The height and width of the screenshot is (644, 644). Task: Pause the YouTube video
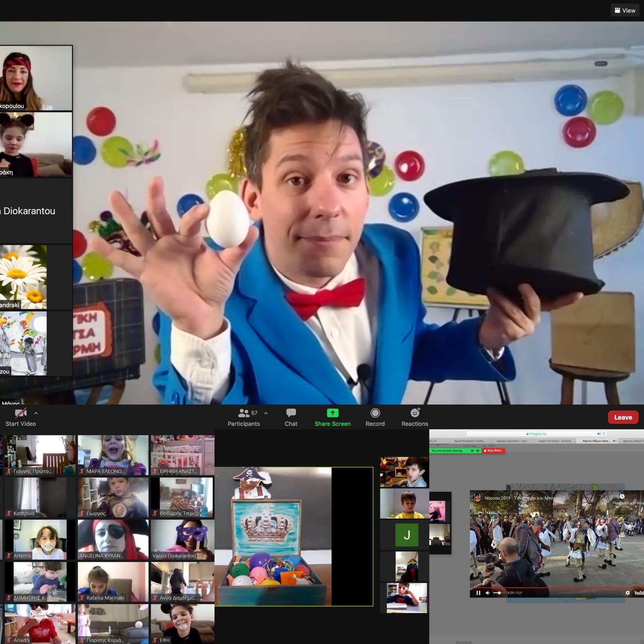pos(478,593)
